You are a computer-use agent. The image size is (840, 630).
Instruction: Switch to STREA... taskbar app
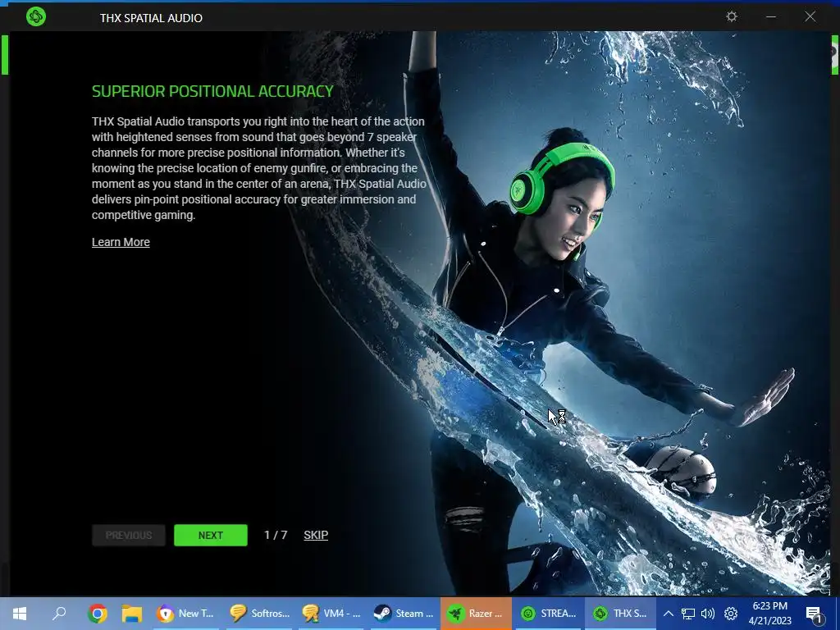[x=549, y=614]
